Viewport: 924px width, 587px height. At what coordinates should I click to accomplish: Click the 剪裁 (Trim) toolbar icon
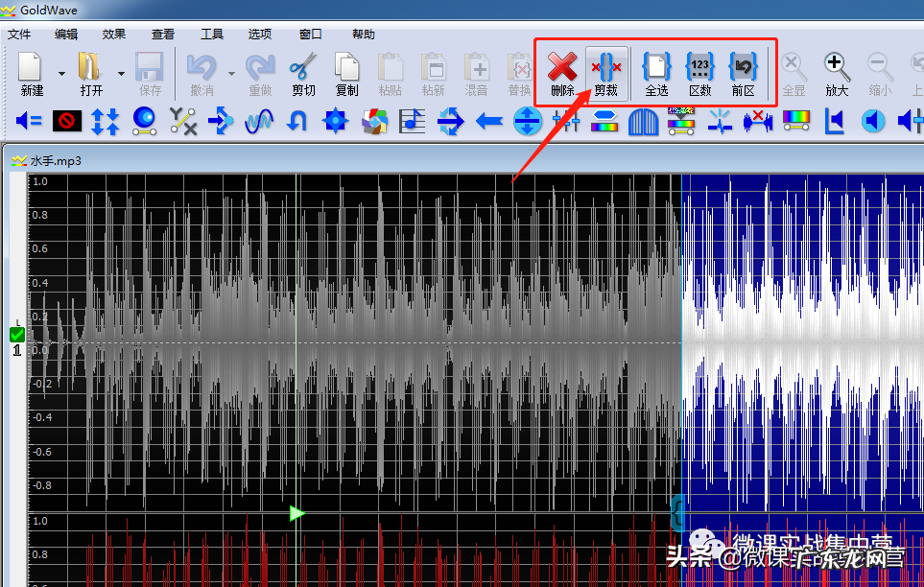tap(605, 73)
